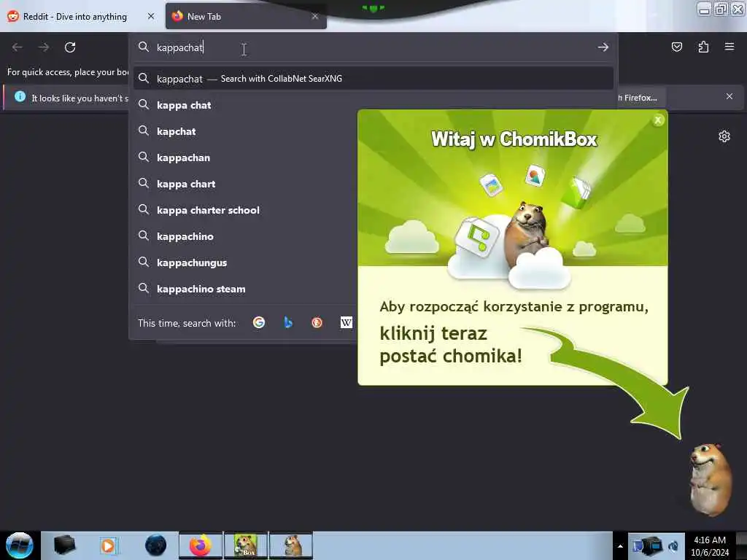Reload the current page
Image resolution: width=747 pixels, height=560 pixels.
pyautogui.click(x=70, y=47)
